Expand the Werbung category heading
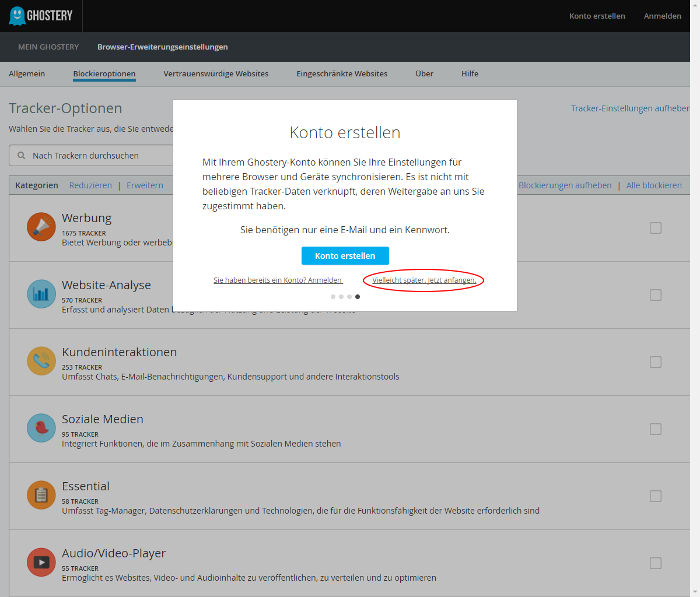The height and width of the screenshot is (597, 700). [x=87, y=218]
